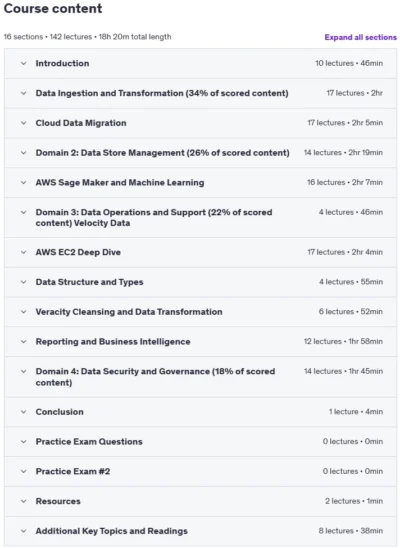Viewport: 400px width, 548px height.
Task: Open Additional Key Topics and Readings
Action: point(111,531)
